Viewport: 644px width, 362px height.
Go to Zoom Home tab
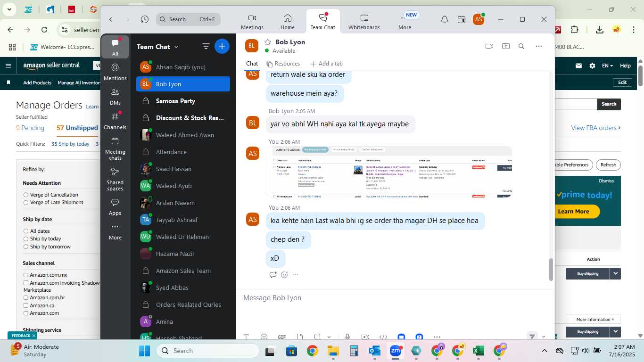pos(288,22)
